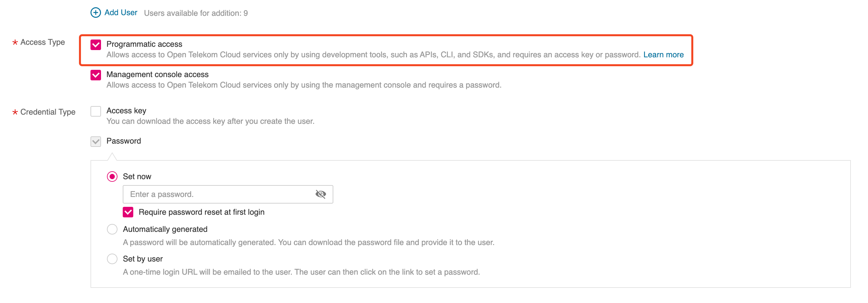Click the grayed Password credential checkbox
Image resolution: width=868 pixels, height=303 pixels.
96,141
